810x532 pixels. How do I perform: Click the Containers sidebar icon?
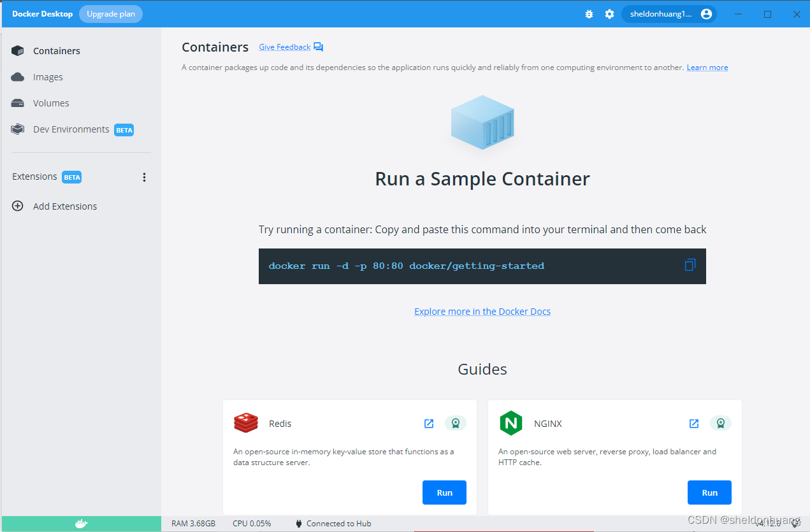pos(18,51)
